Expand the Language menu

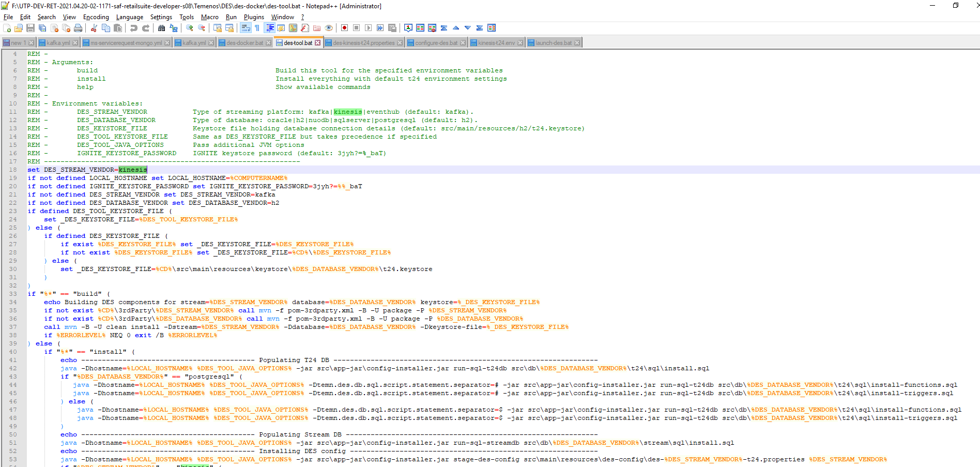pos(129,17)
